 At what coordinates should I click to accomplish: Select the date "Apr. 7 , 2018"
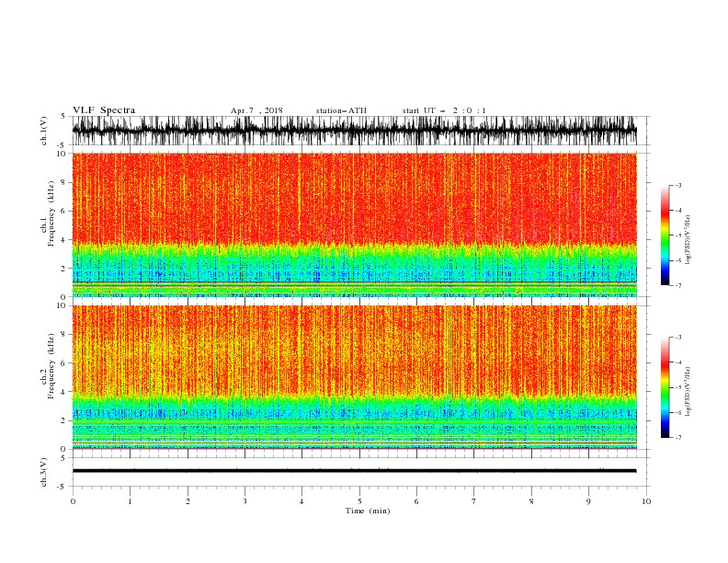[x=256, y=110]
